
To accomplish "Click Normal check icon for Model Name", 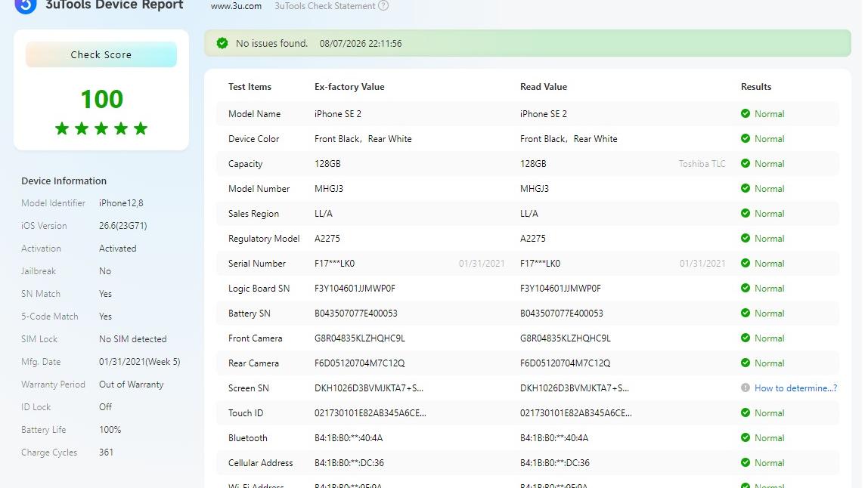I will tap(745, 113).
